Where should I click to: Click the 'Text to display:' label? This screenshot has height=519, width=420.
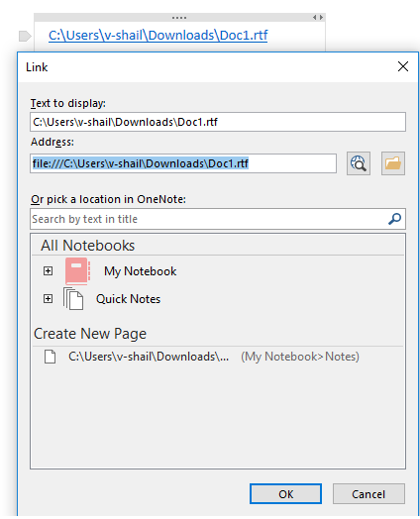[68, 103]
